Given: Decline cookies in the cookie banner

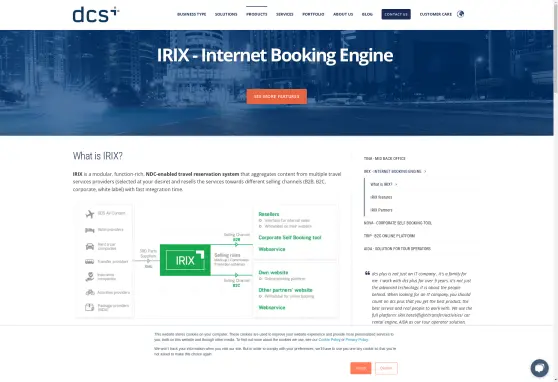Looking at the screenshot, I should click(x=386, y=368).
